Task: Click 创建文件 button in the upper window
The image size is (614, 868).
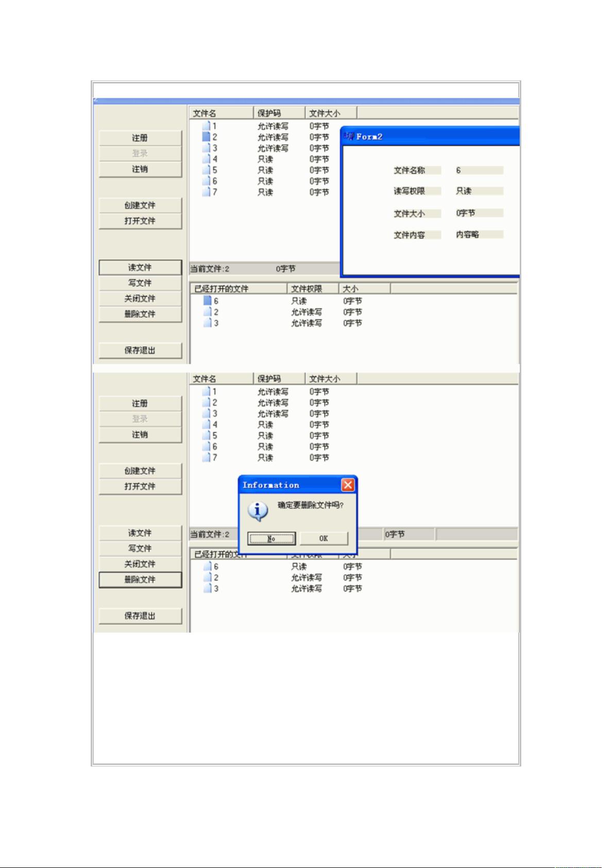Action: (x=140, y=206)
